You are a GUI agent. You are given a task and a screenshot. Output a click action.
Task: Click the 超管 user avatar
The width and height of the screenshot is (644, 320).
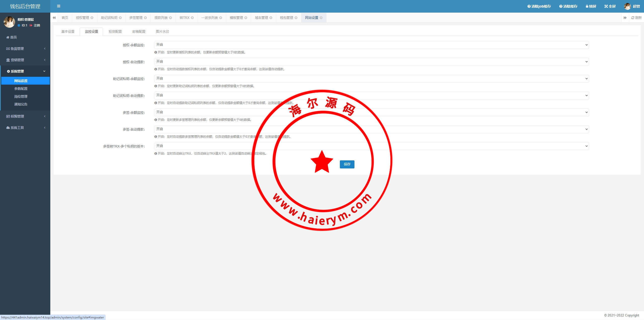pos(627,6)
